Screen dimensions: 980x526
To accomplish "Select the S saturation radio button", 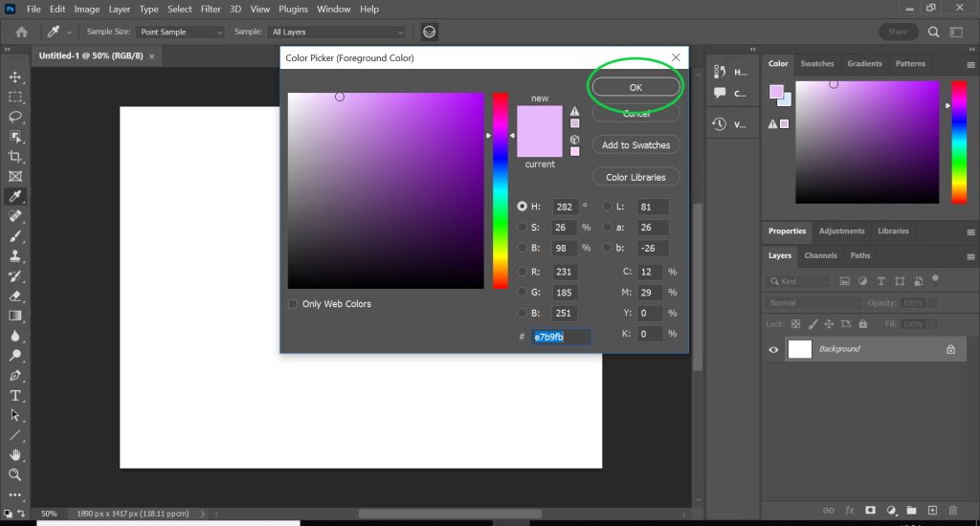I will (522, 227).
